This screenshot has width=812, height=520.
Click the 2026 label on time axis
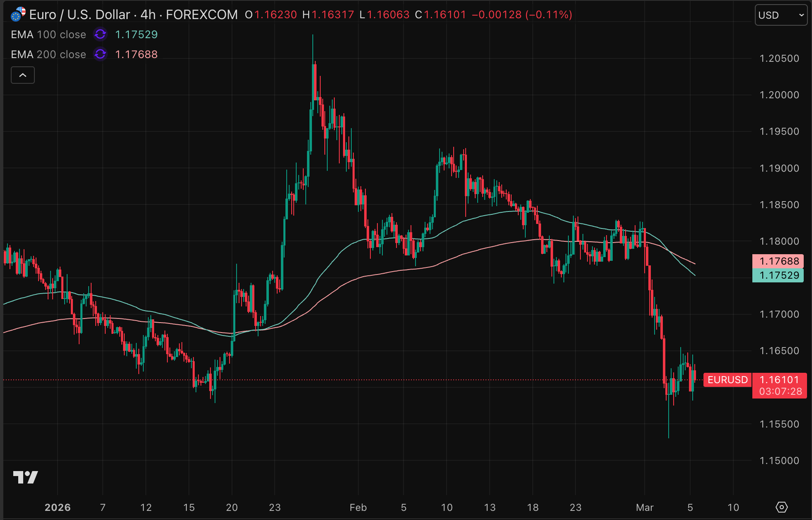[58, 508]
